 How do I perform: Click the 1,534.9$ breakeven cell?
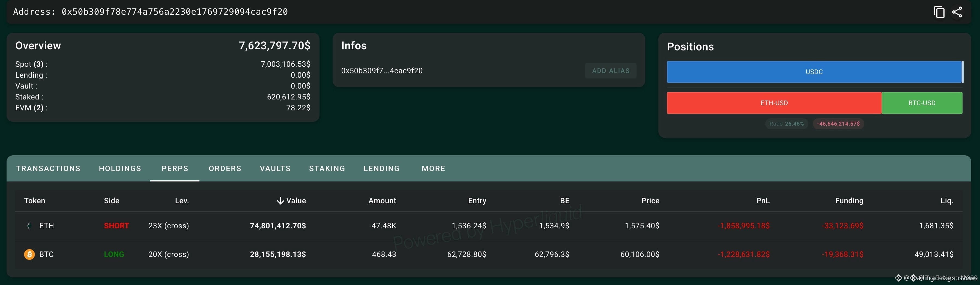(554, 226)
